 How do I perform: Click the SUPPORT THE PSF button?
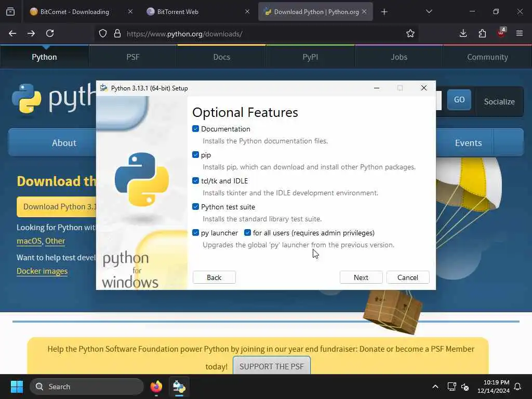tap(271, 366)
